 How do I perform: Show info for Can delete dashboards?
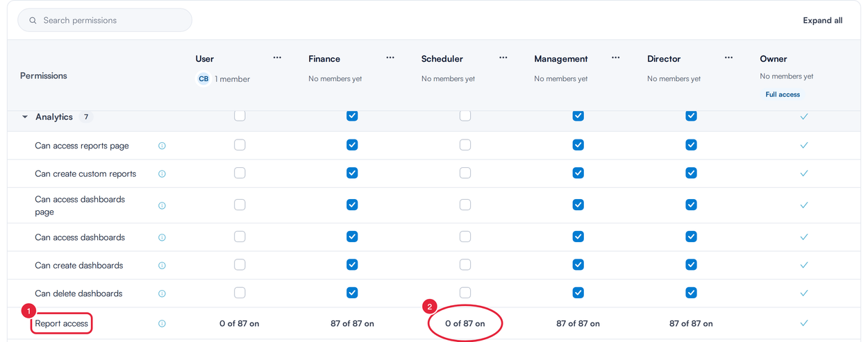[162, 293]
